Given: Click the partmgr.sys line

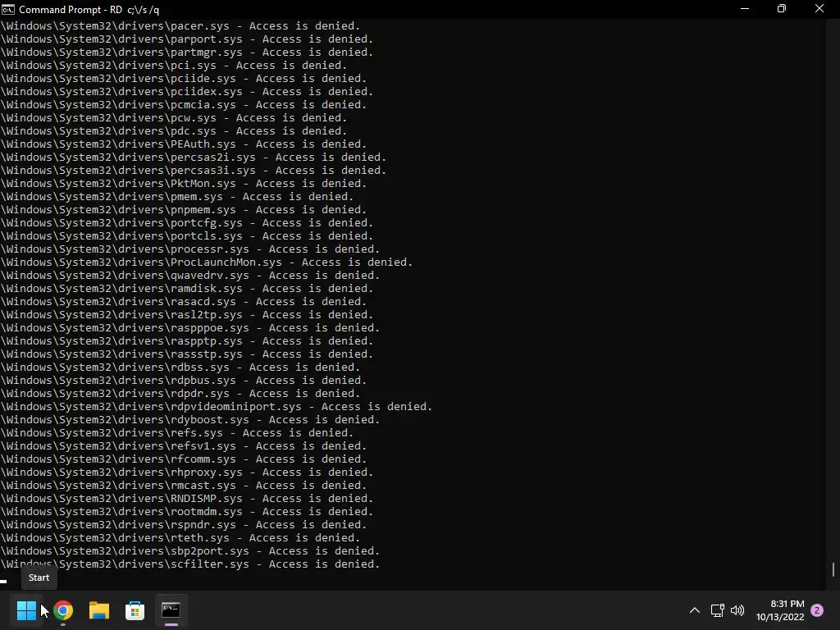Looking at the screenshot, I should tap(186, 52).
